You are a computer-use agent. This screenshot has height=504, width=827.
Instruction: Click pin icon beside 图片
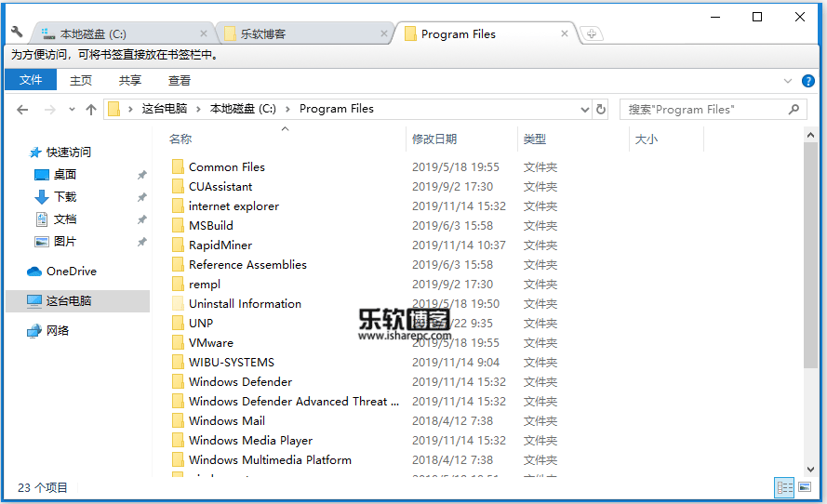(142, 242)
